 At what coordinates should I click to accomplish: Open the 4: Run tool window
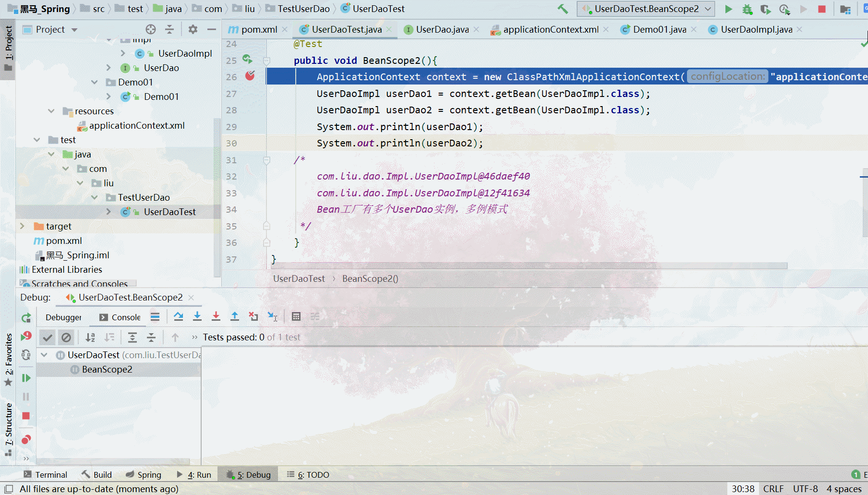point(194,475)
